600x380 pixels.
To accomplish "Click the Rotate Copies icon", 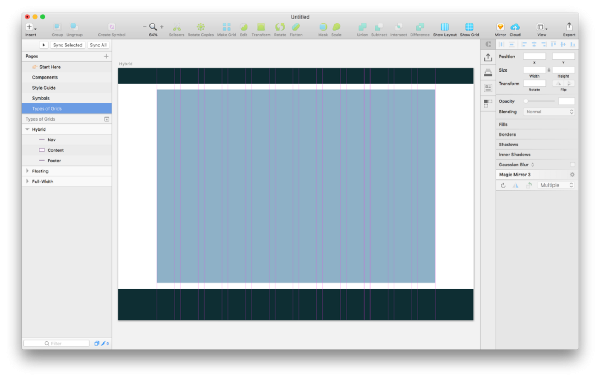I will 201,27.
